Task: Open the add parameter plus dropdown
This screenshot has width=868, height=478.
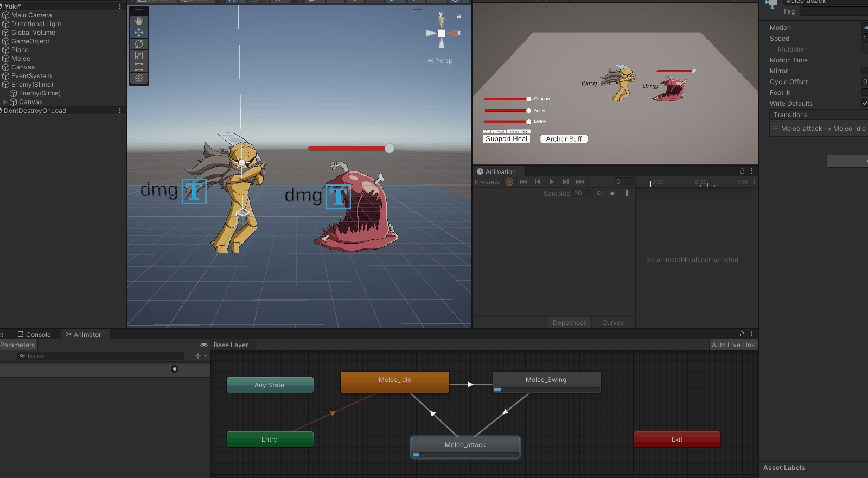Action: coord(201,356)
